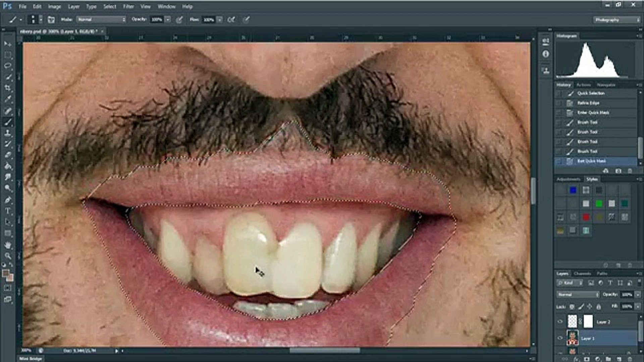Viewport: 644px width, 362px height.
Task: Select the Hand tool
Action: click(x=8, y=245)
